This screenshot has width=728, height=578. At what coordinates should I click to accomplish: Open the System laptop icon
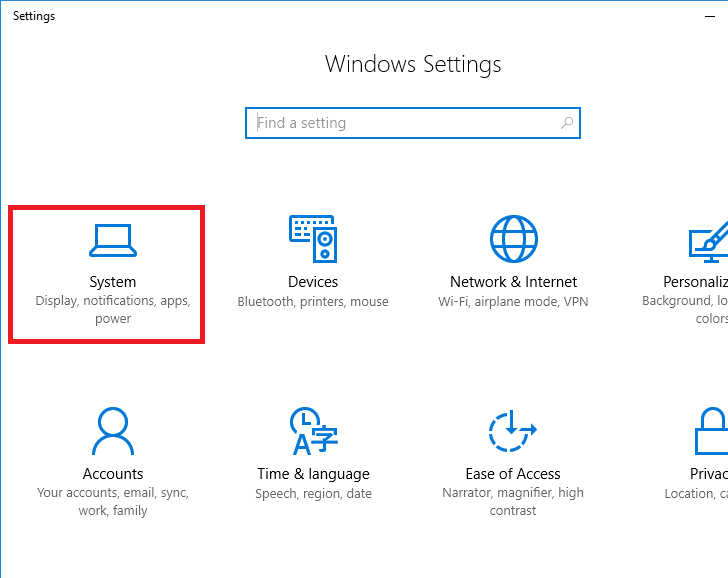pos(113,240)
